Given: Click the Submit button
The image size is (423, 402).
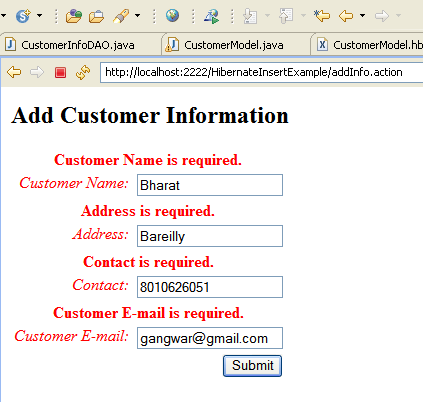Looking at the screenshot, I should 252,366.
